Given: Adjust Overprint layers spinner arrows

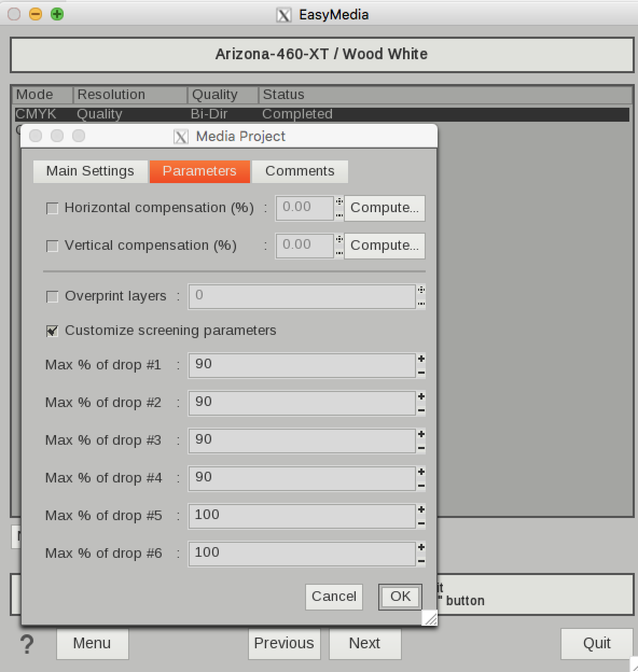Looking at the screenshot, I should (421, 297).
